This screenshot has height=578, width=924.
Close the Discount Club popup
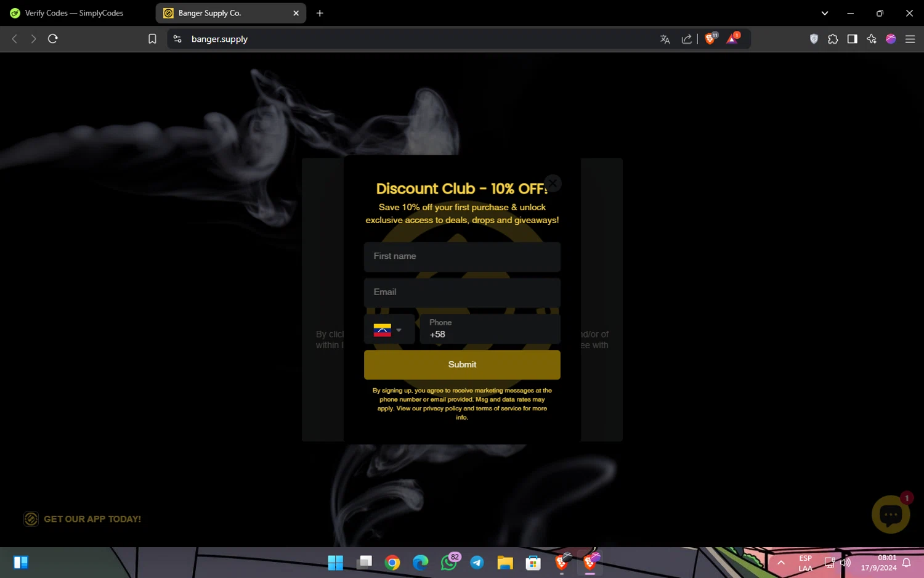point(553,183)
